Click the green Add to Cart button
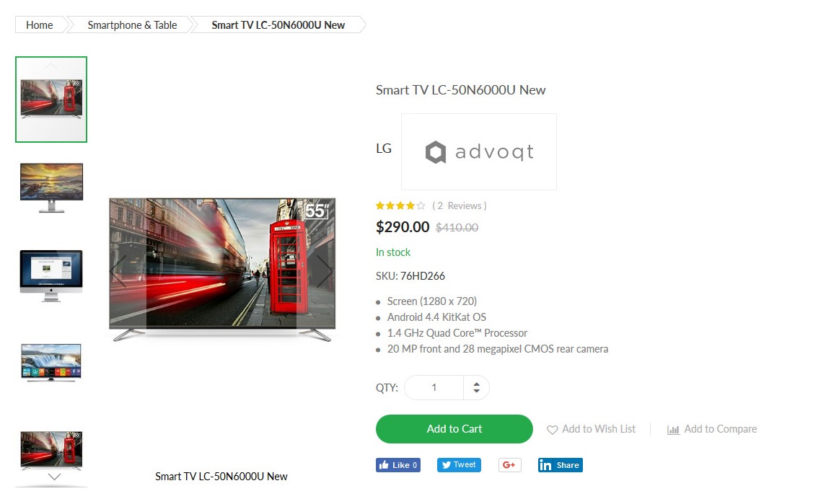Screen dimensions: 813x504 [x=454, y=429]
